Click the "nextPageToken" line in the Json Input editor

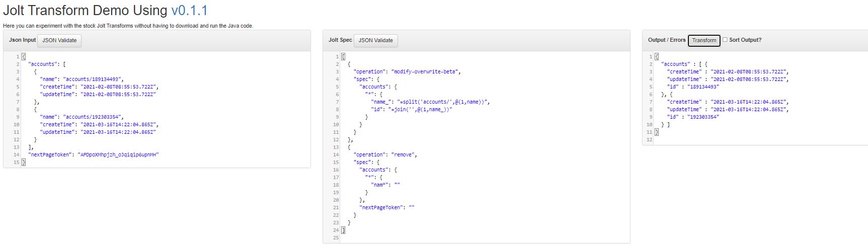[94, 155]
